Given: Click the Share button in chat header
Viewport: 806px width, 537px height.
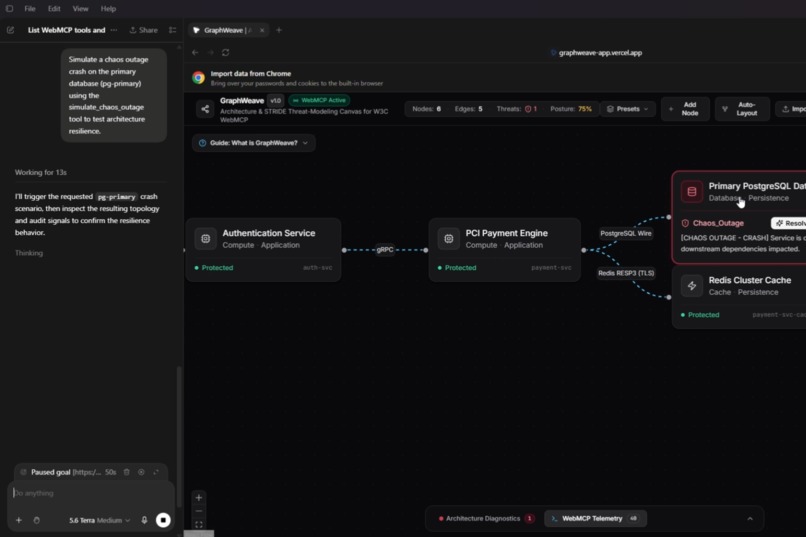Looking at the screenshot, I should (143, 30).
